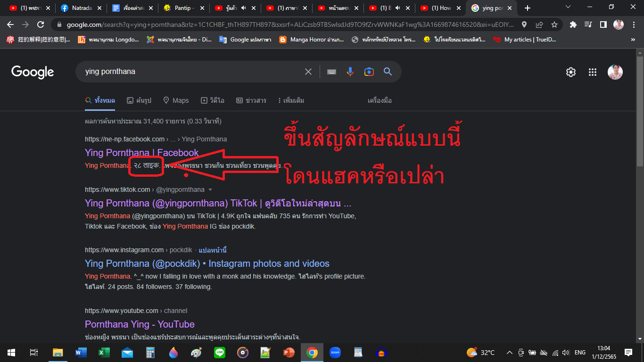Image resolution: width=644 pixels, height=362 pixels.
Task: Open File Explorer from the taskbar
Action: coord(58,353)
